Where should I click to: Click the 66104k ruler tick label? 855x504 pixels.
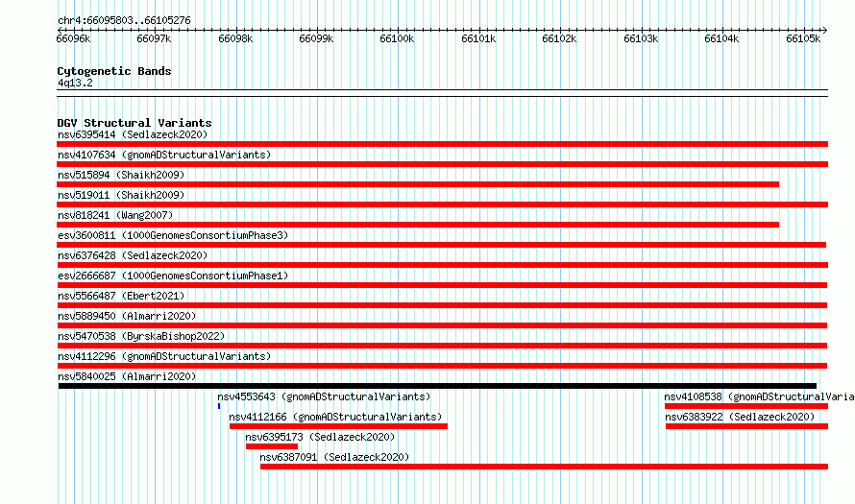[721, 38]
